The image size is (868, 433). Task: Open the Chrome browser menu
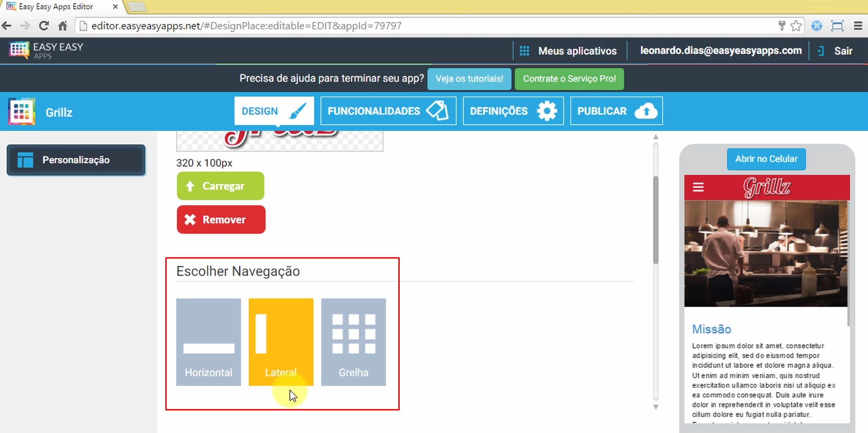pos(858,26)
